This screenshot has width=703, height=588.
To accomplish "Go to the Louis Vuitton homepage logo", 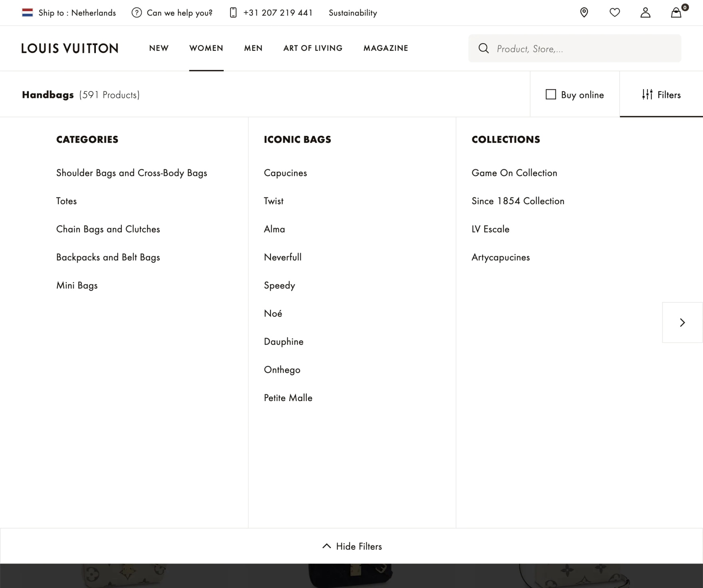I will point(70,48).
